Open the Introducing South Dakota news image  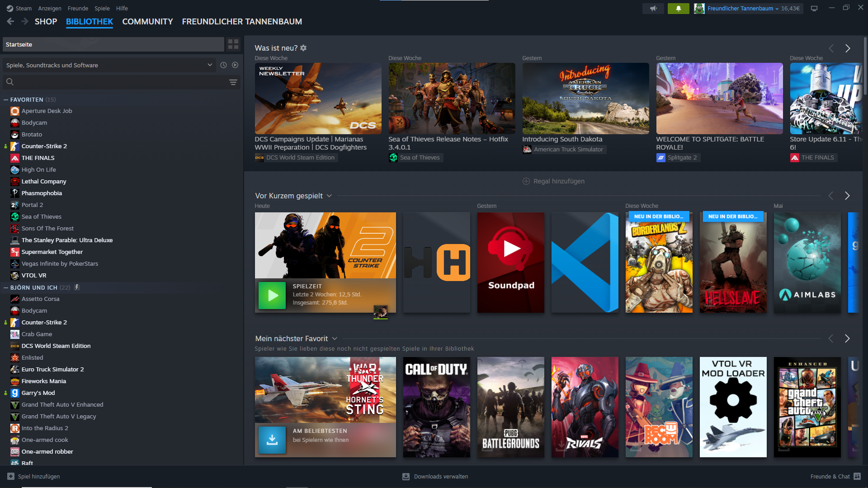tap(585, 99)
